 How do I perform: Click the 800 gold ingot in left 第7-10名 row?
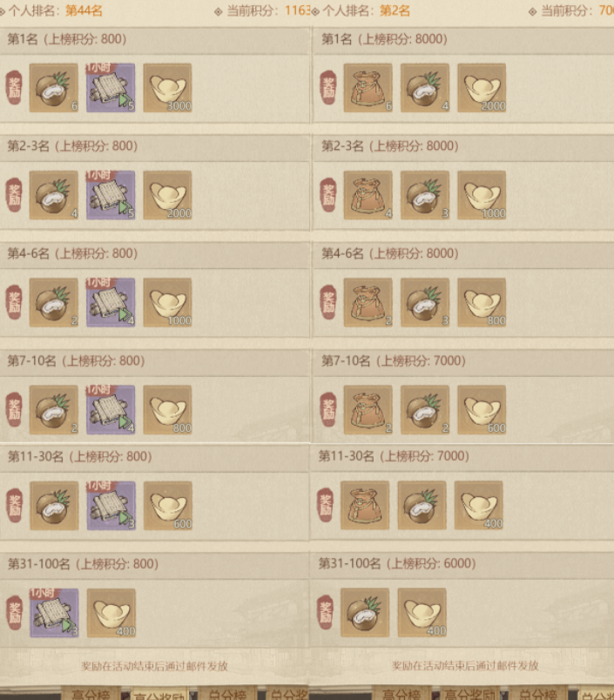pyautogui.click(x=167, y=409)
